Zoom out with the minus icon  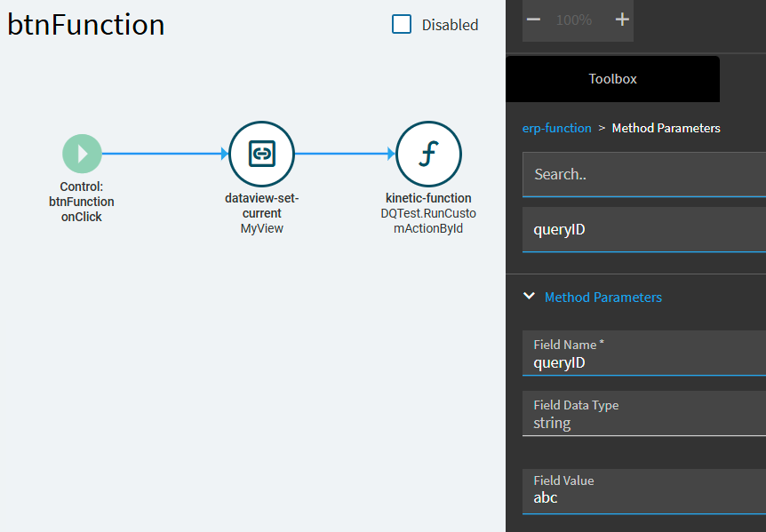pos(533,20)
